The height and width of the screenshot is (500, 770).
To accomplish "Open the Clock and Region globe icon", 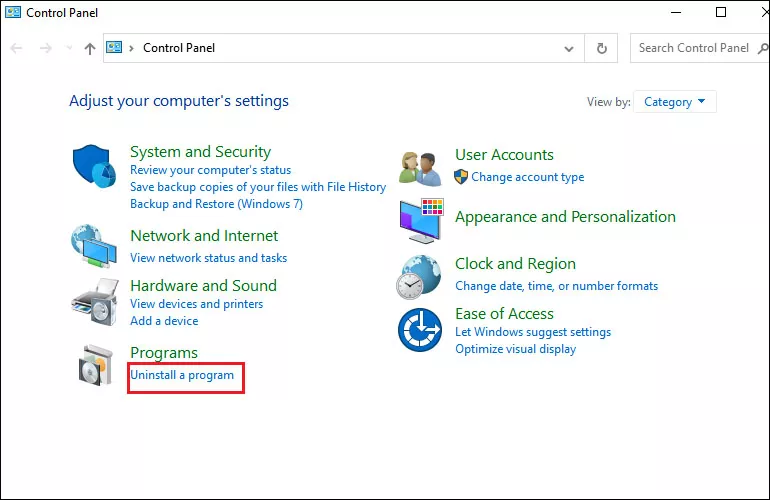I will 419,277.
